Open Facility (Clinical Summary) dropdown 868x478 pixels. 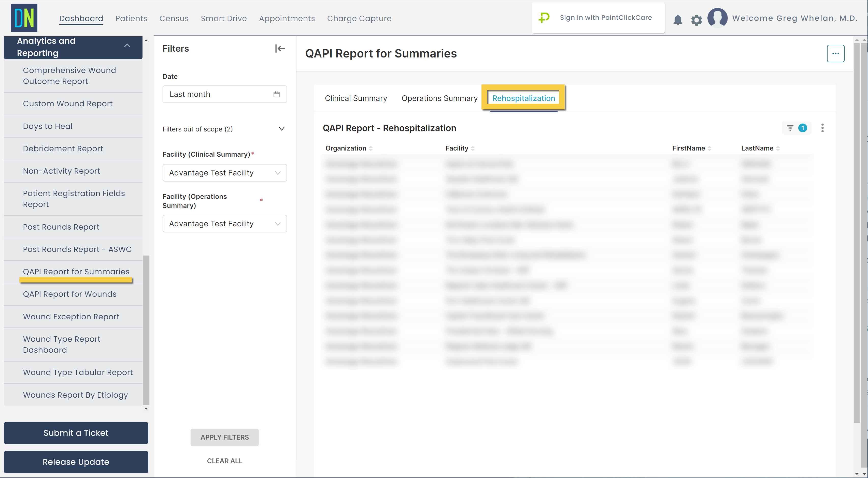pos(224,173)
